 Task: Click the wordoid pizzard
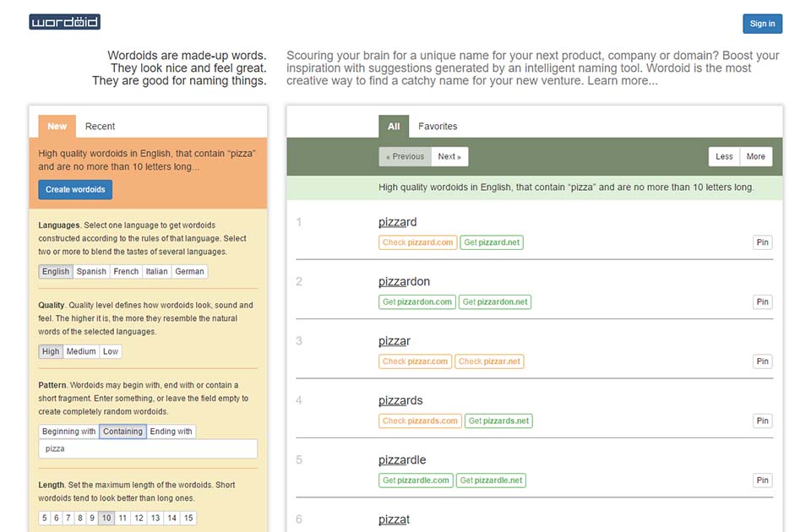click(x=397, y=222)
